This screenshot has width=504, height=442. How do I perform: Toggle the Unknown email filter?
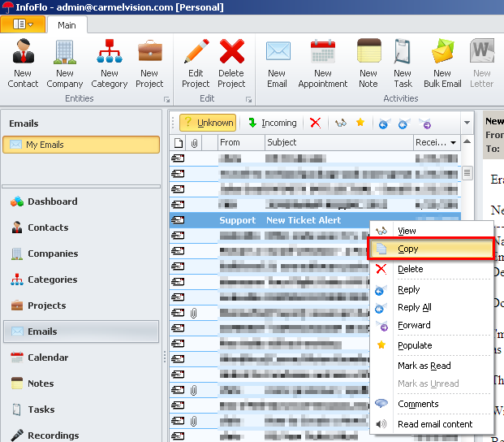coord(208,123)
